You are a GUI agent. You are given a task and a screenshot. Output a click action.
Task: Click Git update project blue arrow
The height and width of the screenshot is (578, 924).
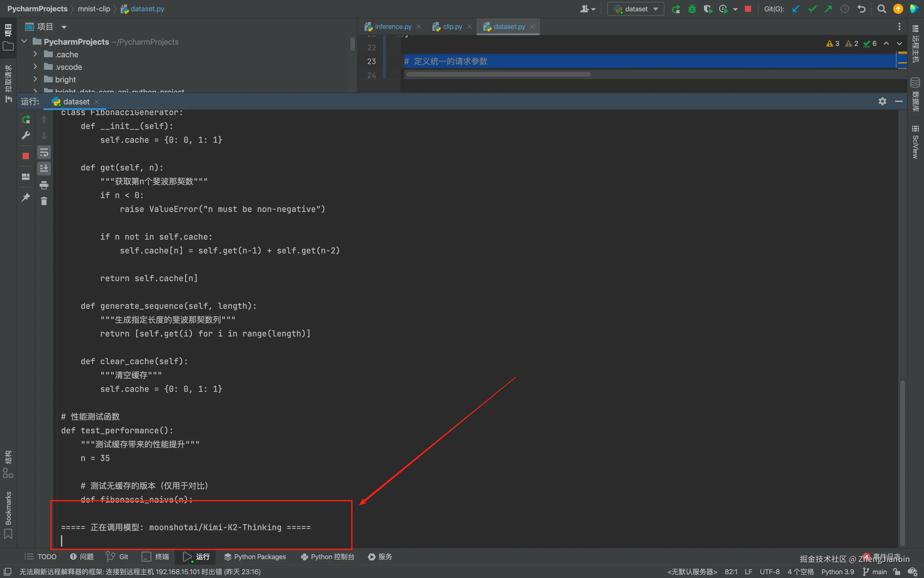pyautogui.click(x=796, y=9)
